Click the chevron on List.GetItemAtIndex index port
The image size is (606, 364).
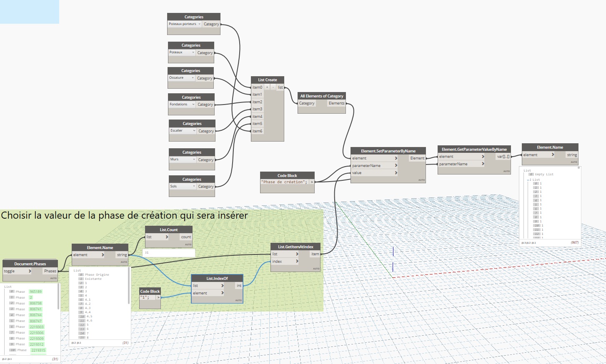pyautogui.click(x=297, y=262)
